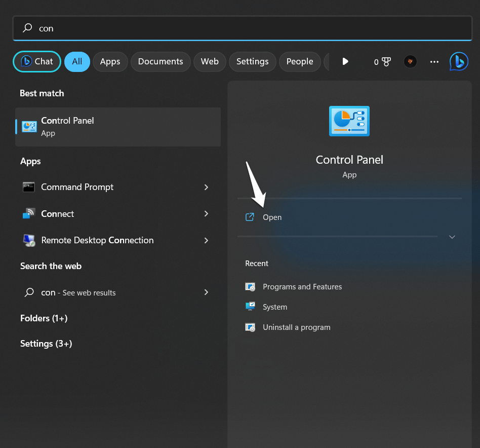480x448 pixels.
Task: Click Open to launch Control Panel
Action: pyautogui.click(x=272, y=217)
